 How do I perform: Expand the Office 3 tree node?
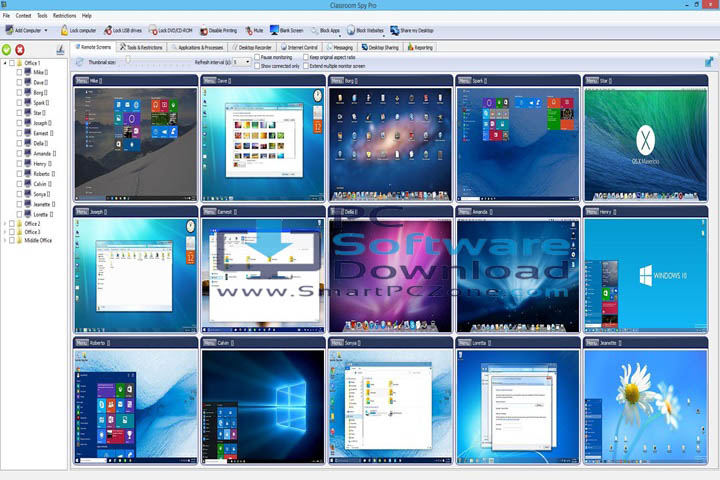click(5, 232)
